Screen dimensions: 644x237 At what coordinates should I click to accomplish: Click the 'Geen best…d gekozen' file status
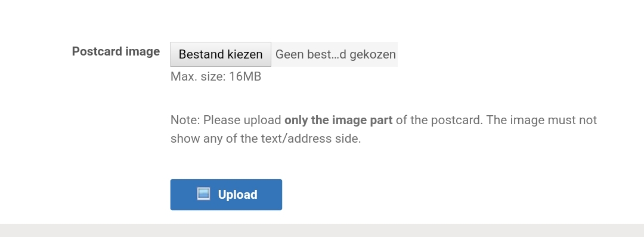tap(335, 54)
